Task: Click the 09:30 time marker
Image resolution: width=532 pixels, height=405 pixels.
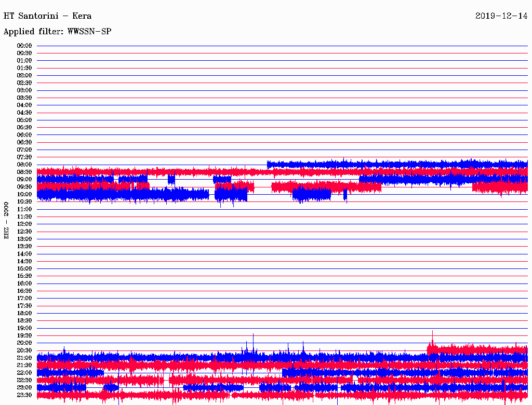Action: [x=24, y=187]
